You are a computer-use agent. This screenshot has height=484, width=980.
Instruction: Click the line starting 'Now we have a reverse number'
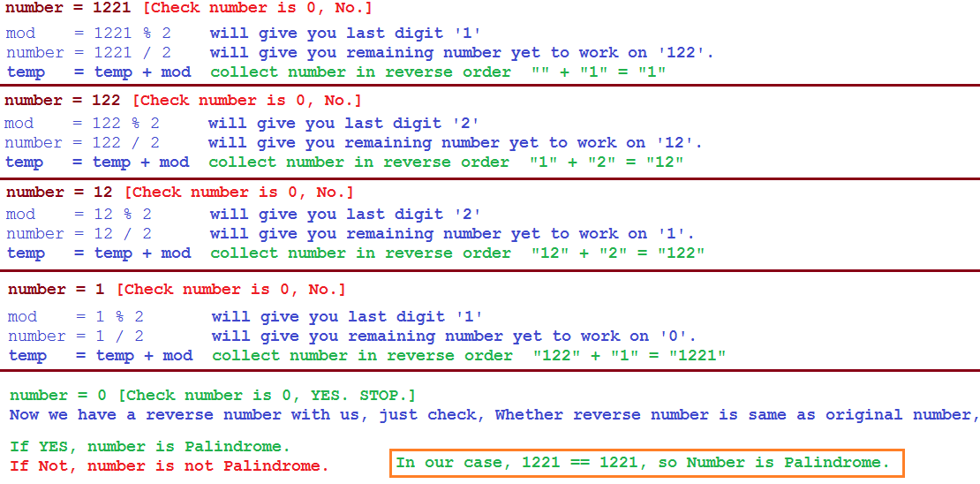click(494, 414)
